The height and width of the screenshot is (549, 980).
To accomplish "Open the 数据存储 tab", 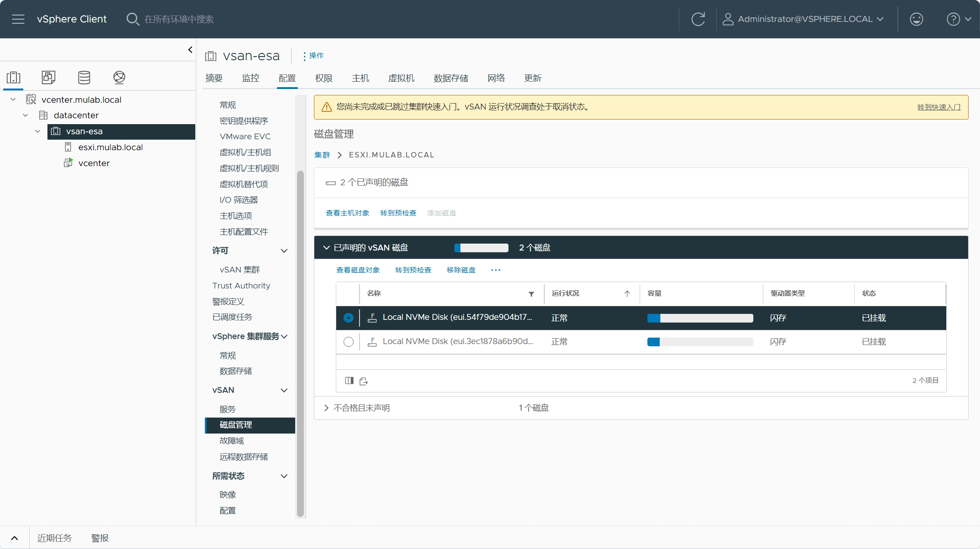I will click(x=451, y=78).
